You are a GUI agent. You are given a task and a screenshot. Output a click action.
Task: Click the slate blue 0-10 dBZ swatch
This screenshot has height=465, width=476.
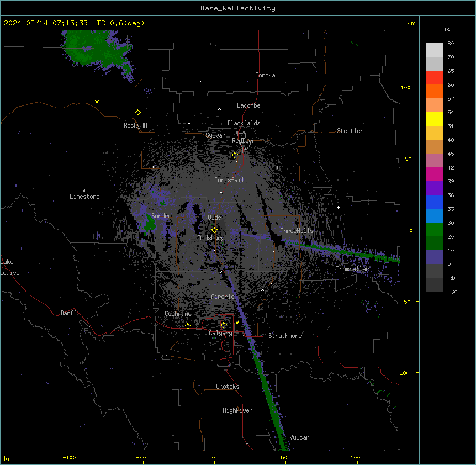[434, 257]
